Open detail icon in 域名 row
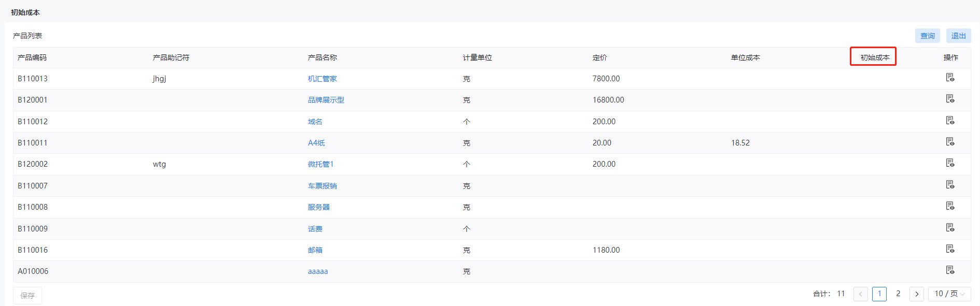This screenshot has height=306, width=980. pyautogui.click(x=950, y=121)
